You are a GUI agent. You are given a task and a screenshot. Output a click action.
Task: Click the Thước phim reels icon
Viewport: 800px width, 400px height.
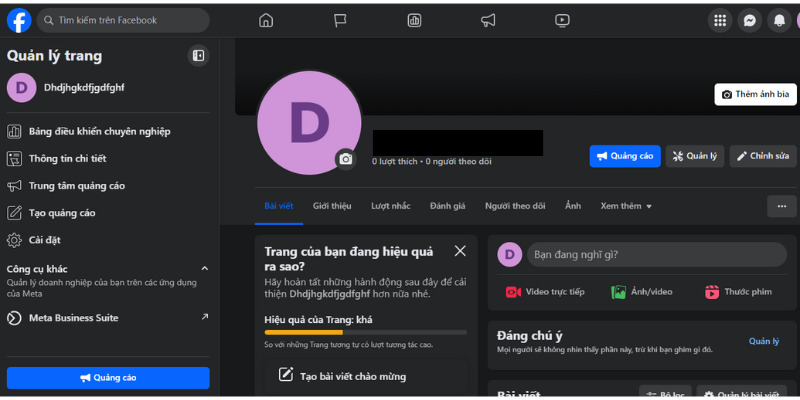coord(712,292)
